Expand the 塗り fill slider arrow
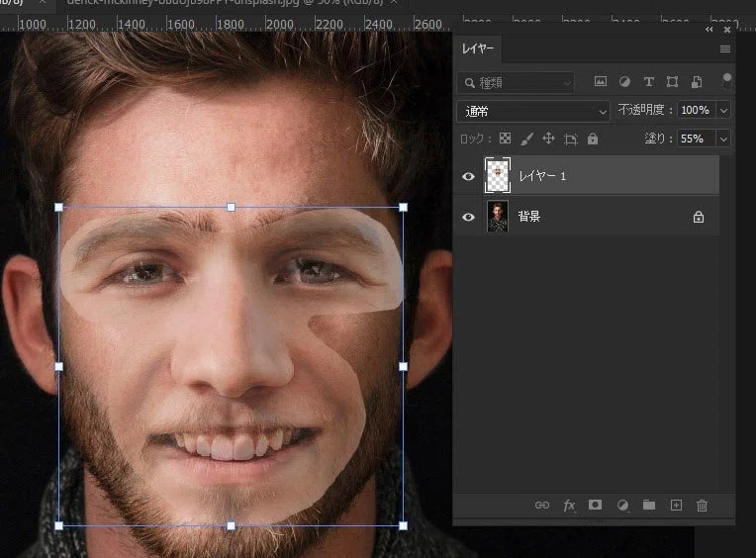The width and height of the screenshot is (756, 558). tap(723, 139)
